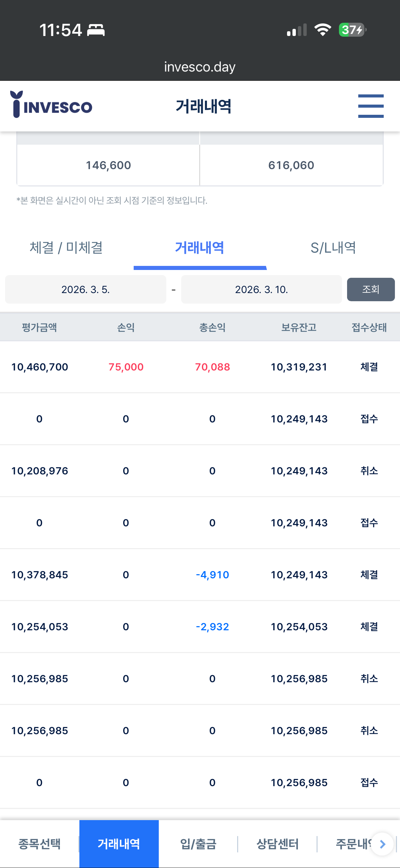Tap the bed focus mode icon
This screenshot has height=868, width=400.
click(96, 30)
